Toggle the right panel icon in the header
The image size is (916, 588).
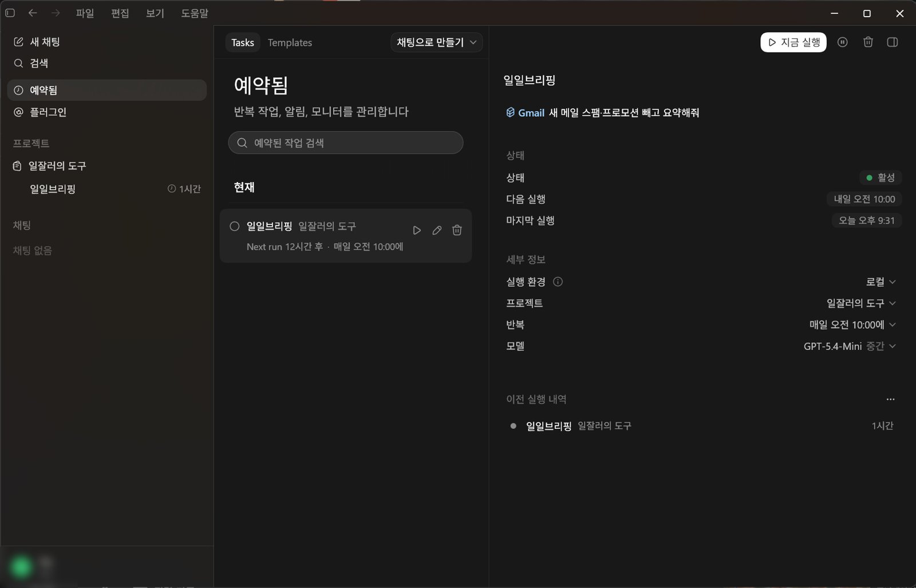click(x=892, y=42)
